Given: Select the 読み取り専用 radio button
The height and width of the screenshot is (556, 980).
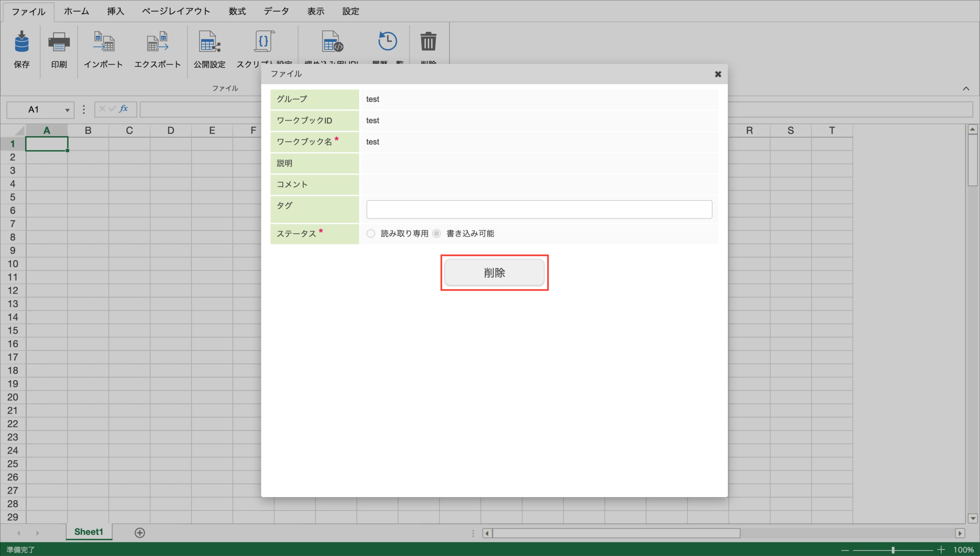Looking at the screenshot, I should (x=371, y=233).
